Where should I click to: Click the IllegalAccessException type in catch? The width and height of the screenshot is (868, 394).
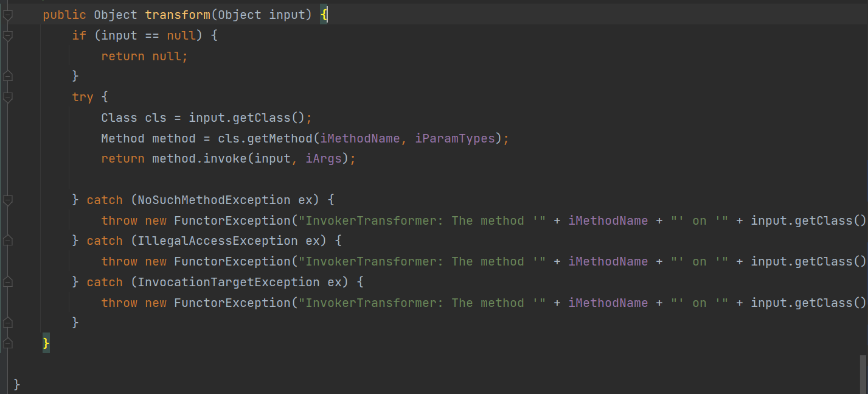pyautogui.click(x=217, y=241)
